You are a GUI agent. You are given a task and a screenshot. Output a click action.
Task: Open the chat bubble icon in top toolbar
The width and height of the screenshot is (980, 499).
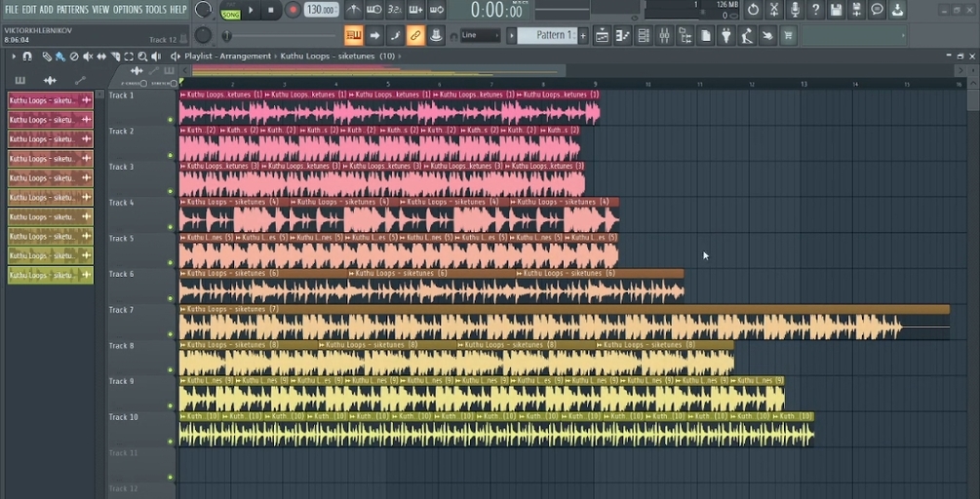(x=878, y=10)
